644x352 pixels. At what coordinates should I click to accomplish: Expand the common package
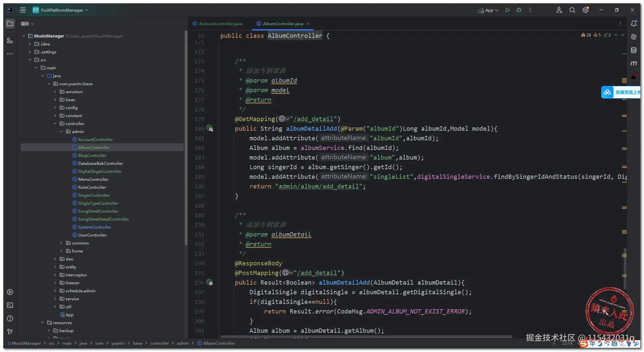click(x=61, y=243)
